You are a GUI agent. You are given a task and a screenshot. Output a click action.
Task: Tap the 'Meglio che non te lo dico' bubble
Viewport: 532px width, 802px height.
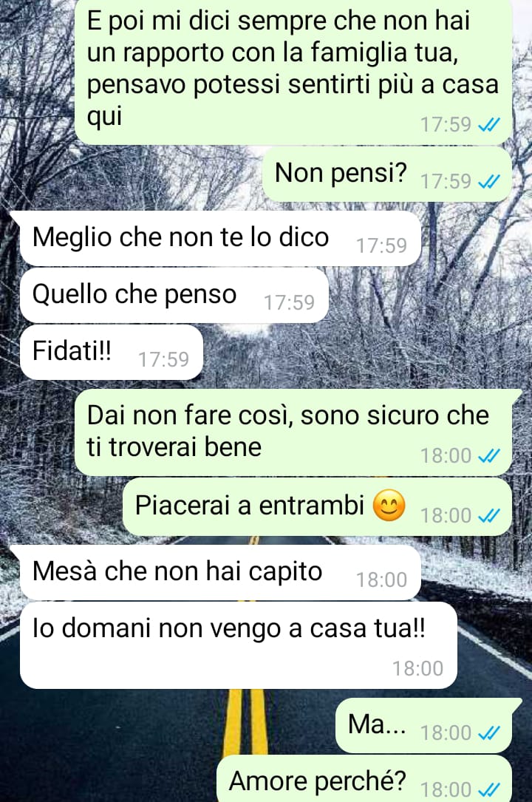(220, 238)
